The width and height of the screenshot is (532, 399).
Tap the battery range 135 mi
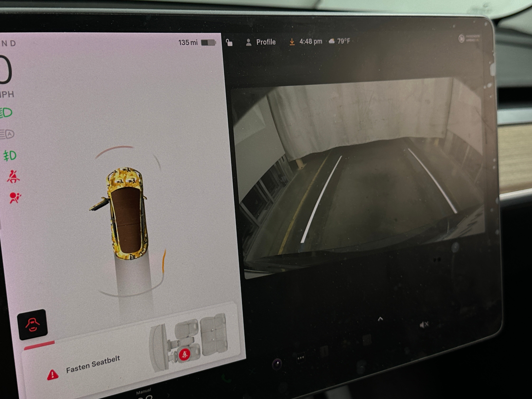pos(188,43)
